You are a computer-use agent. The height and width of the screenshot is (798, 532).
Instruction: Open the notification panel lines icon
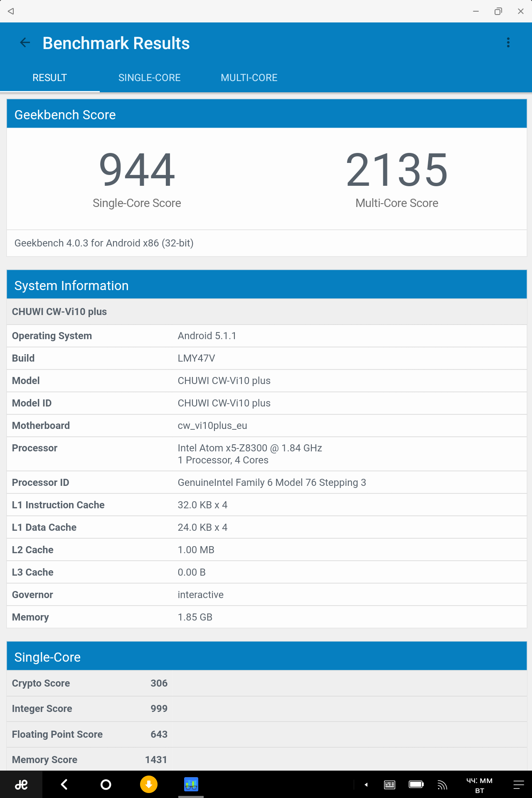[x=519, y=785]
